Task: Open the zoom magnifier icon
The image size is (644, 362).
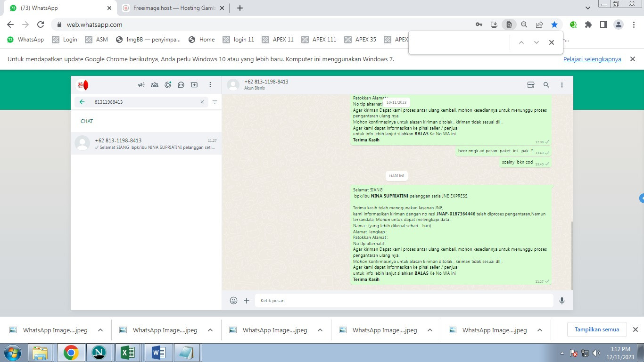Action: (x=524, y=25)
